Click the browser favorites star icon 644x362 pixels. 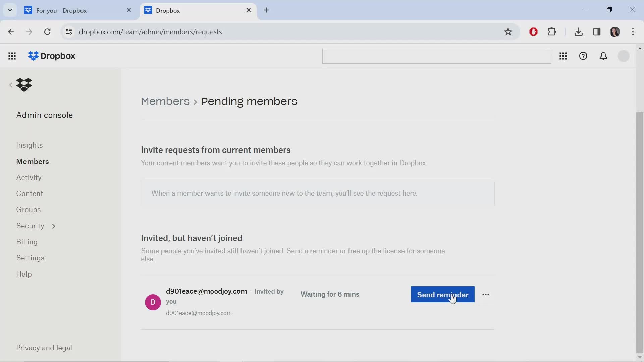click(x=508, y=32)
